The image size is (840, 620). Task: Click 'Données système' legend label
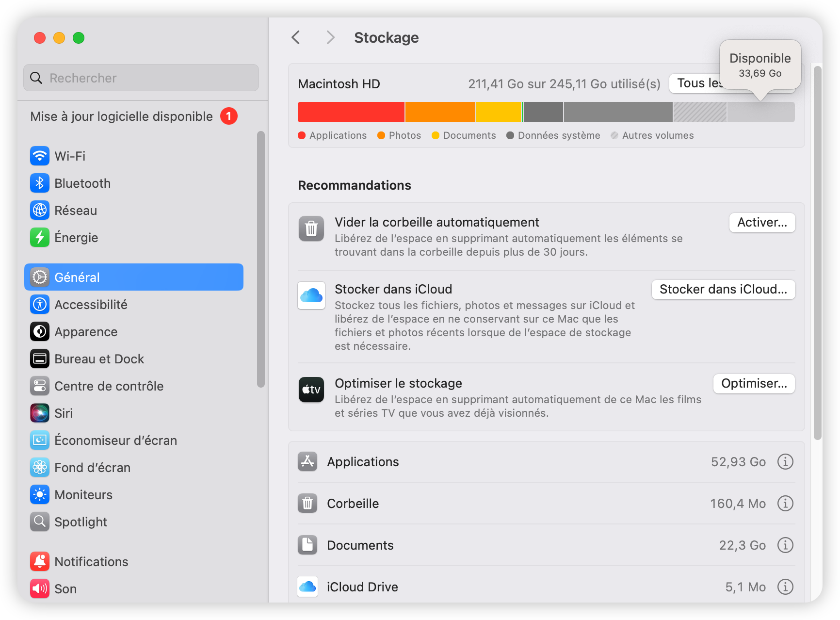559,135
